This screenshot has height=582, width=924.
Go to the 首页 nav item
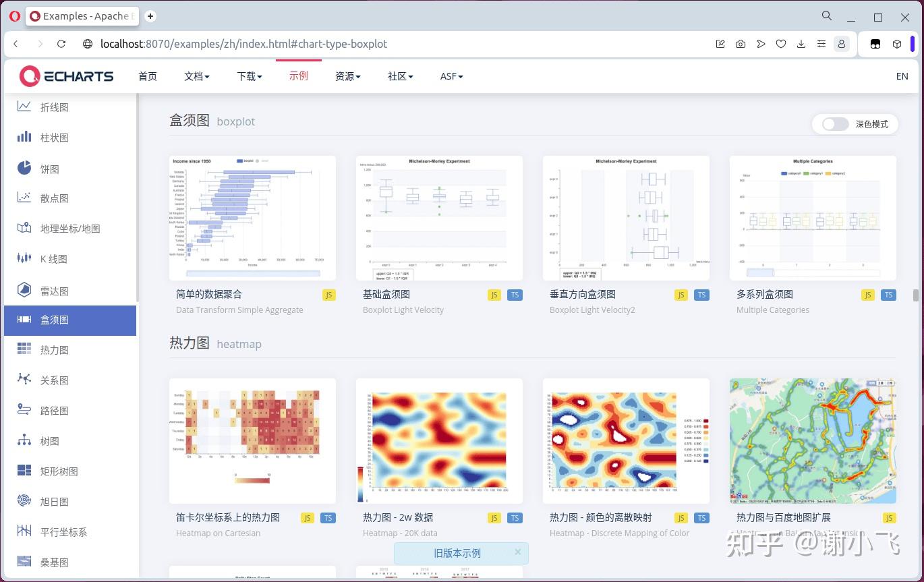click(148, 76)
